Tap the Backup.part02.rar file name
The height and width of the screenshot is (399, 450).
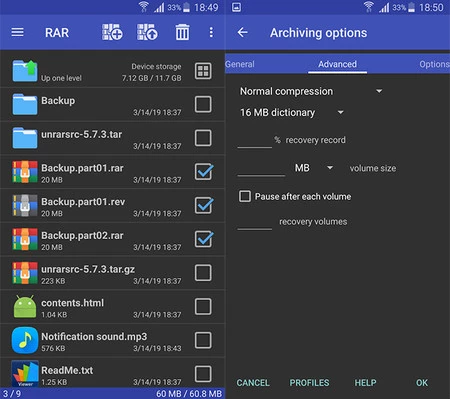coord(82,235)
